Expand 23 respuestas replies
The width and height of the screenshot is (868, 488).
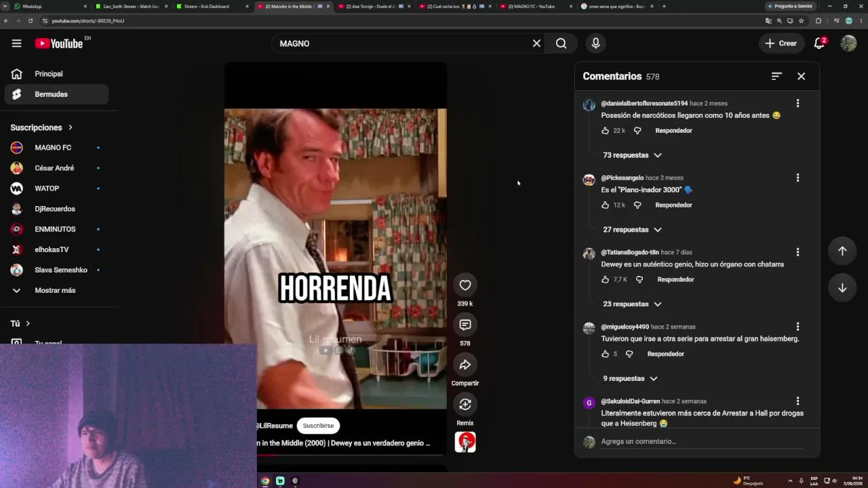coord(632,304)
